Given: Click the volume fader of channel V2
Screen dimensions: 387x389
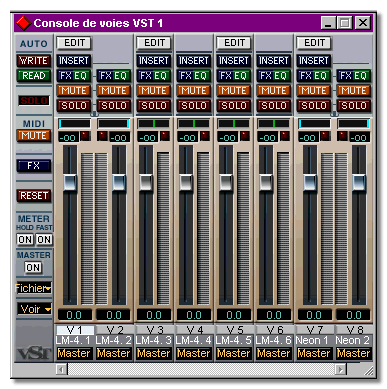Looking at the screenshot, I should [119, 182].
